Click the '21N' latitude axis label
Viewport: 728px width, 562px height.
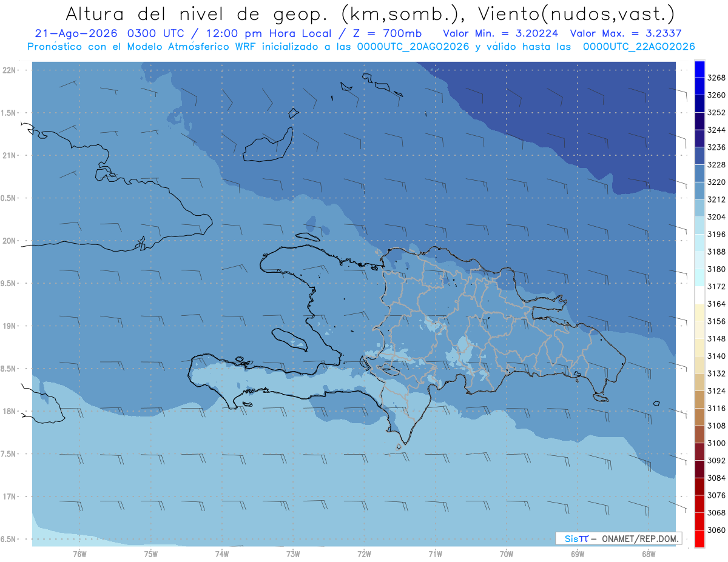10,156
